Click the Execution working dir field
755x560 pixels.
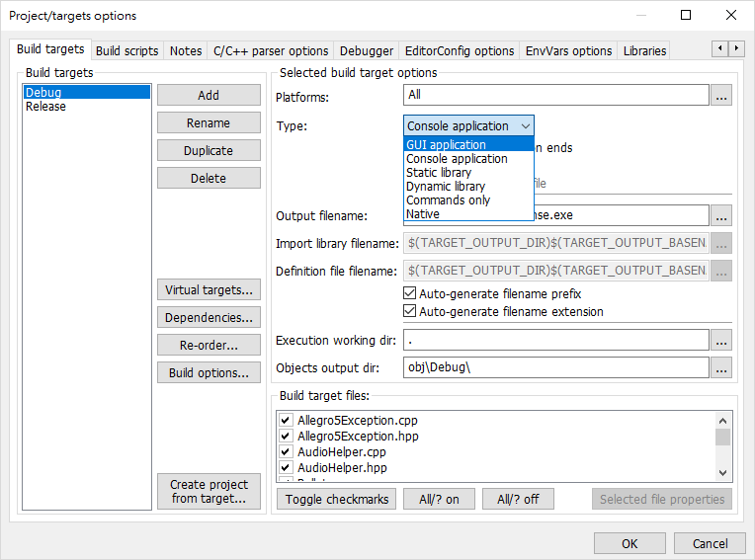tap(556, 340)
